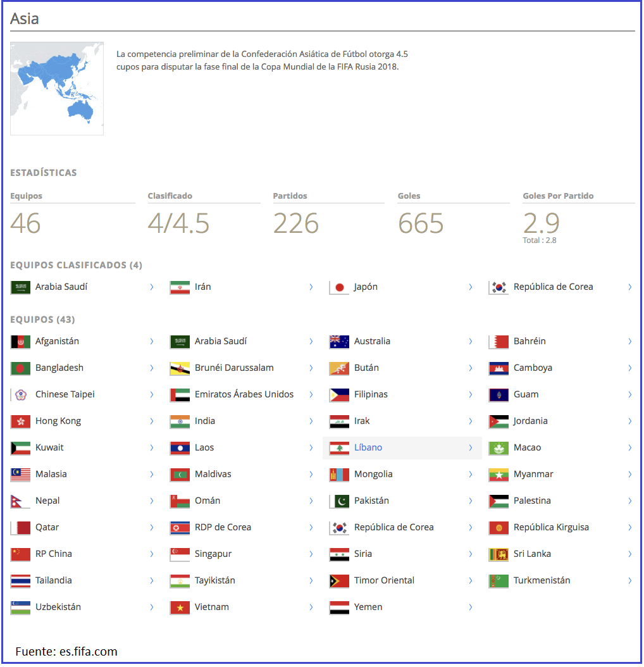Open the chevron beside Siria
This screenshot has height=667, width=644.
click(x=471, y=554)
